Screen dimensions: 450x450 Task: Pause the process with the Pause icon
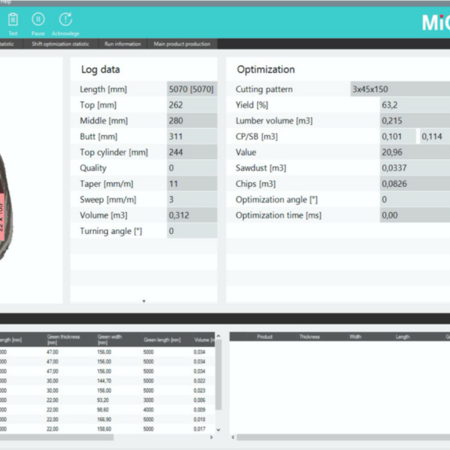tap(38, 19)
